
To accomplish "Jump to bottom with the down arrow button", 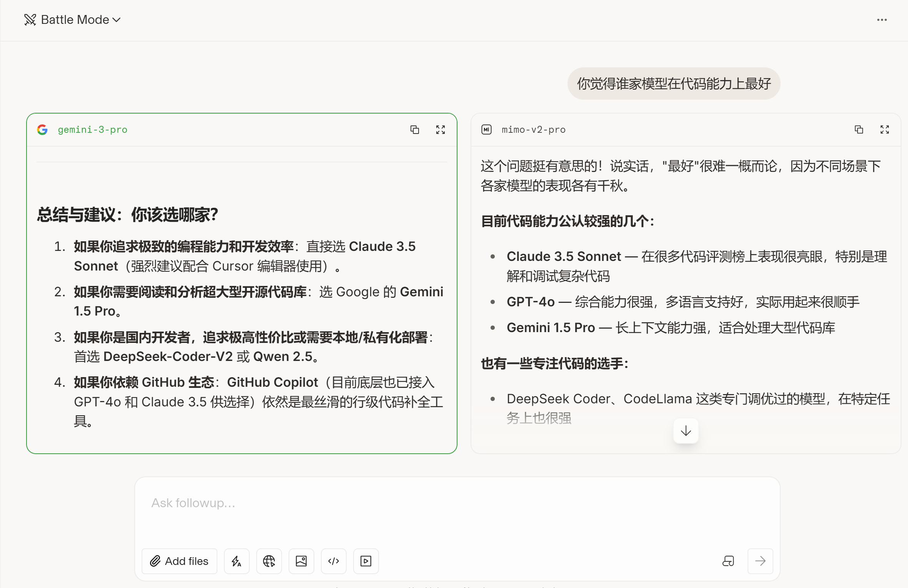I will click(x=686, y=431).
